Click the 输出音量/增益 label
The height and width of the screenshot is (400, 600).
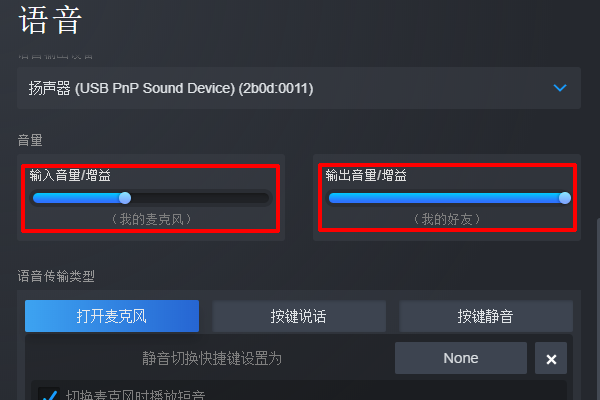pyautogui.click(x=366, y=175)
